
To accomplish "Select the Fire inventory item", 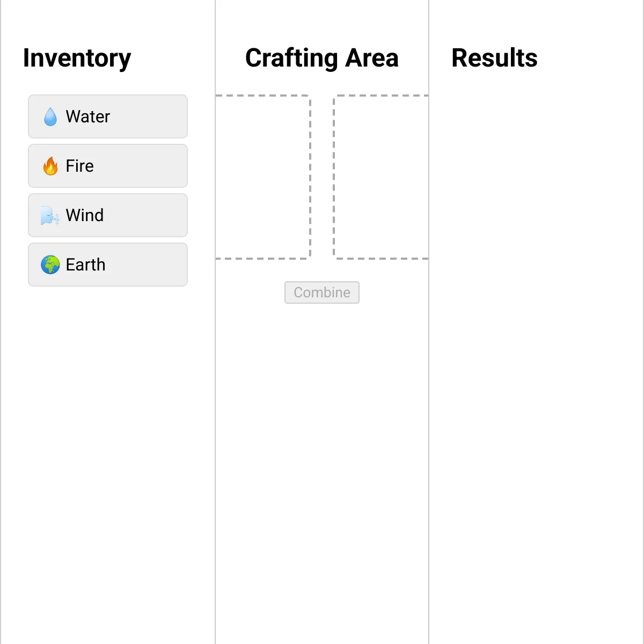I will [108, 166].
